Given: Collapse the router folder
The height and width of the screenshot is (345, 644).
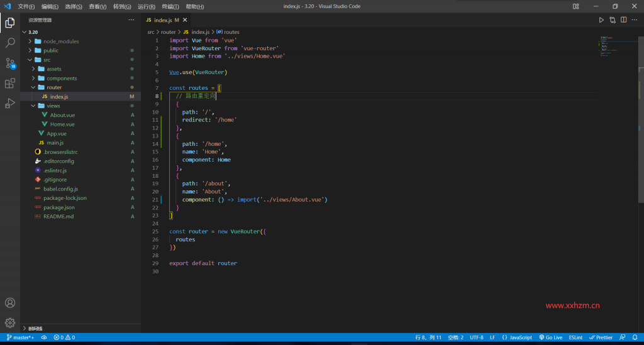Looking at the screenshot, I should (x=54, y=87).
